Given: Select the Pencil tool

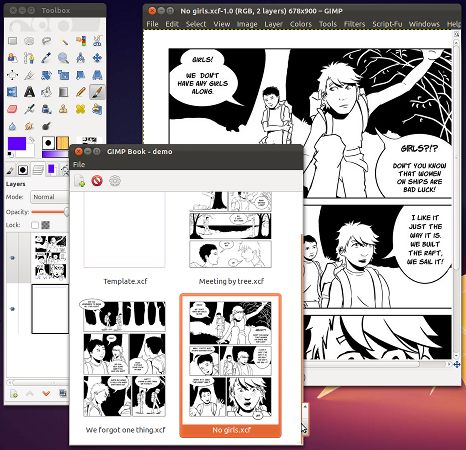Looking at the screenshot, I should pyautogui.click(x=80, y=92).
